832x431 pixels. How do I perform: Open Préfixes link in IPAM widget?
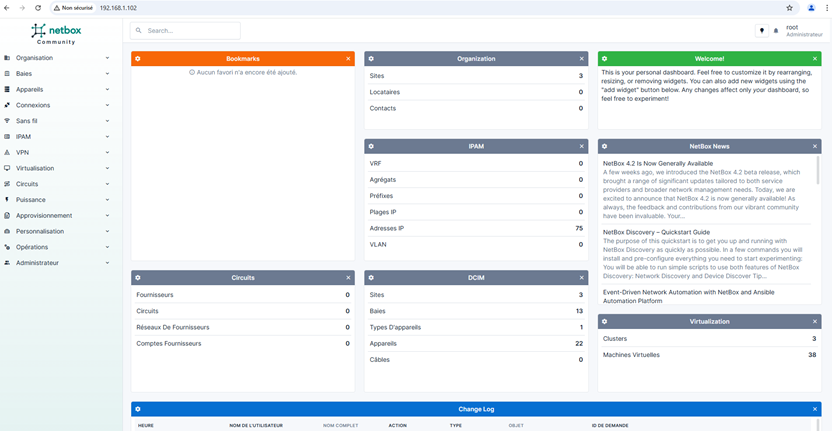point(380,196)
